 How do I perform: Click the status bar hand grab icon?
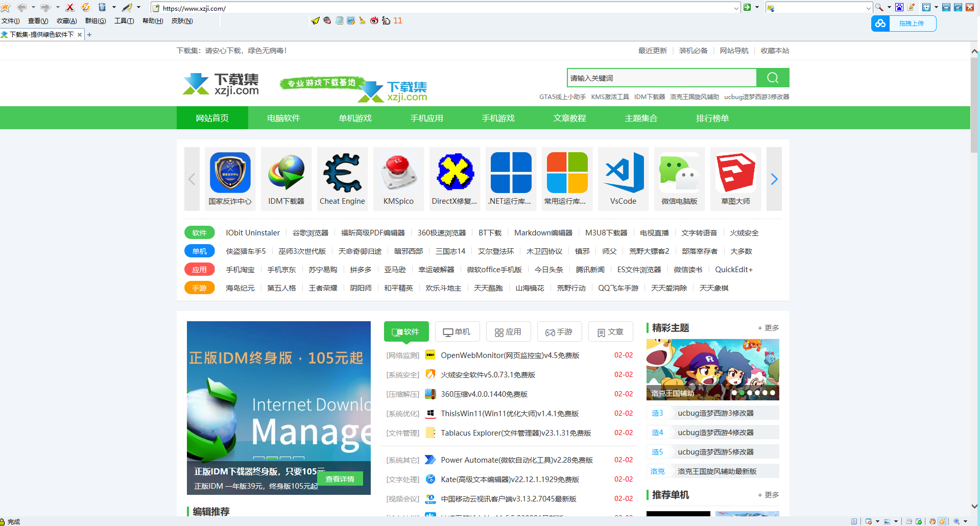click(x=933, y=521)
